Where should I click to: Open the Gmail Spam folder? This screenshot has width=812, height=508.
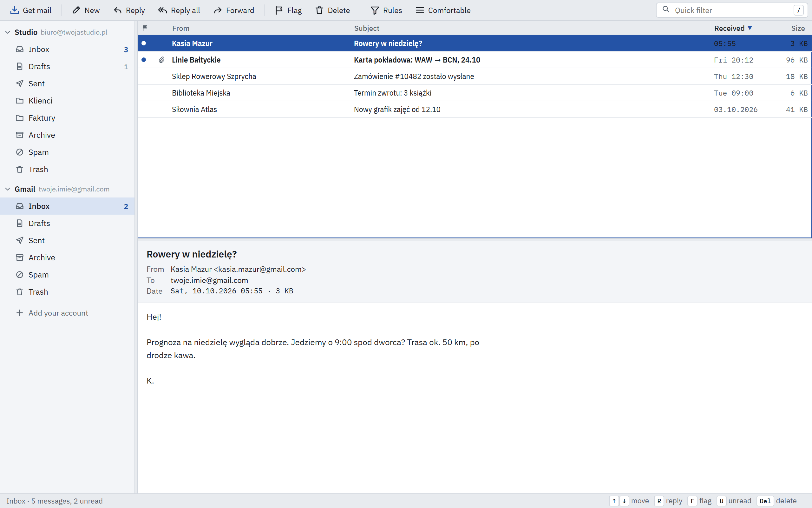(68, 275)
